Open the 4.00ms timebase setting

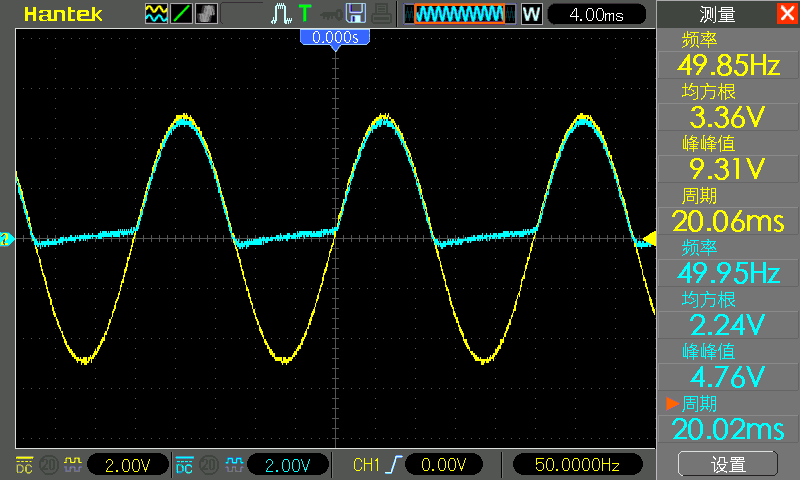point(598,14)
